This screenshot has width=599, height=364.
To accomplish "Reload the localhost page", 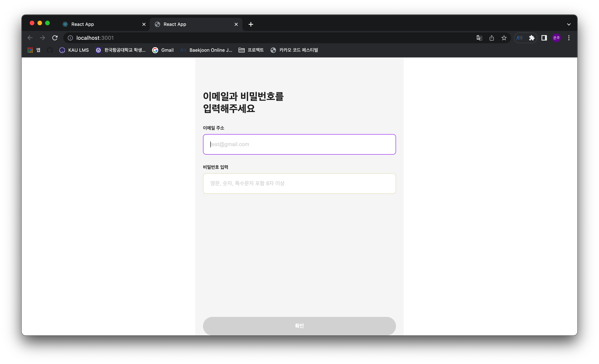I will coord(55,38).
